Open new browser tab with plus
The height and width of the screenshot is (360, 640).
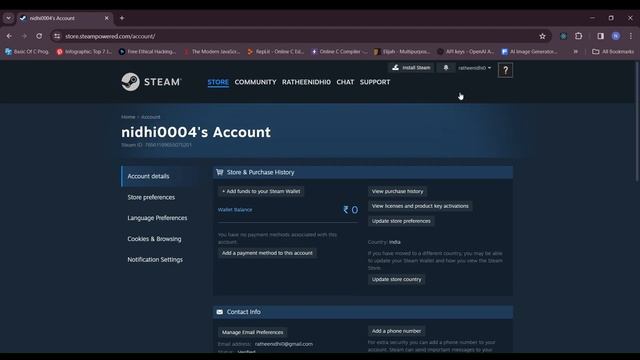pyautogui.click(x=122, y=18)
